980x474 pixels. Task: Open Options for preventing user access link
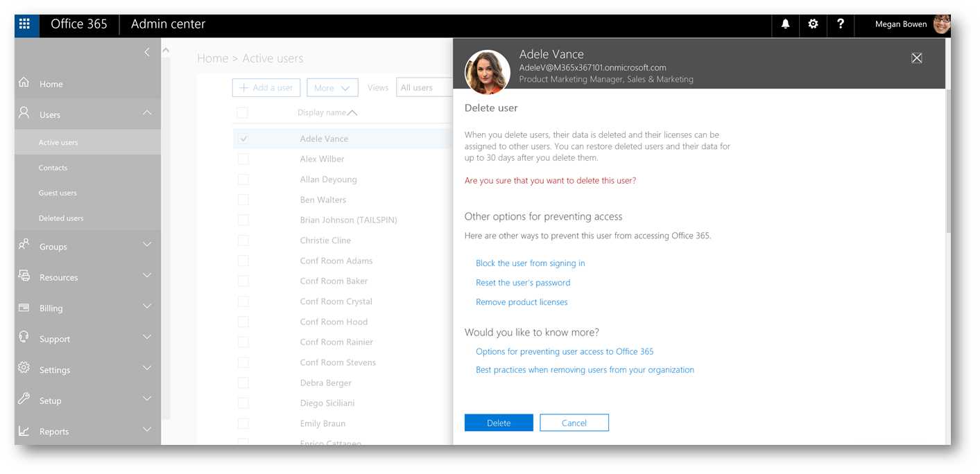click(x=565, y=351)
